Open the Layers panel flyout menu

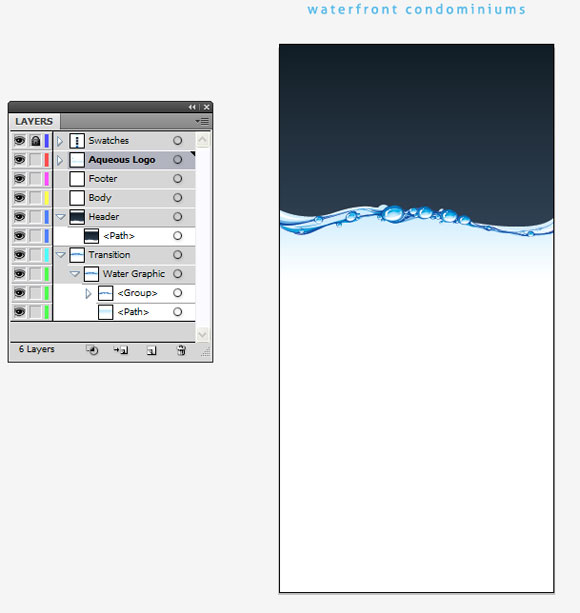(x=202, y=122)
